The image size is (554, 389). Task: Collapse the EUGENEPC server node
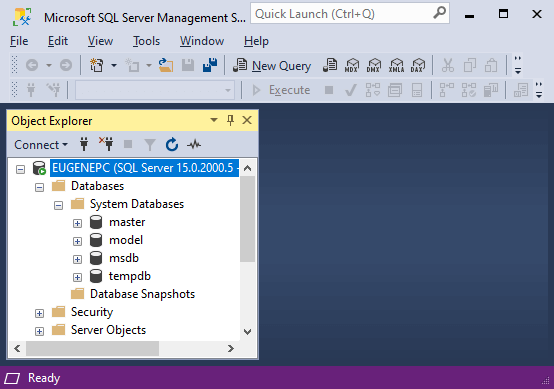20,169
